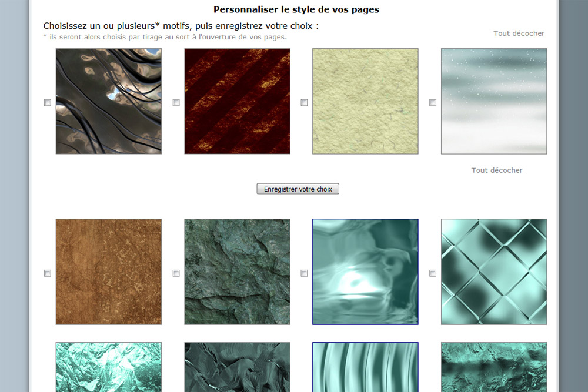Screen dimensions: 588x392
Task: Click Tout décocher just above the Enregistrer button
Action: click(x=496, y=170)
